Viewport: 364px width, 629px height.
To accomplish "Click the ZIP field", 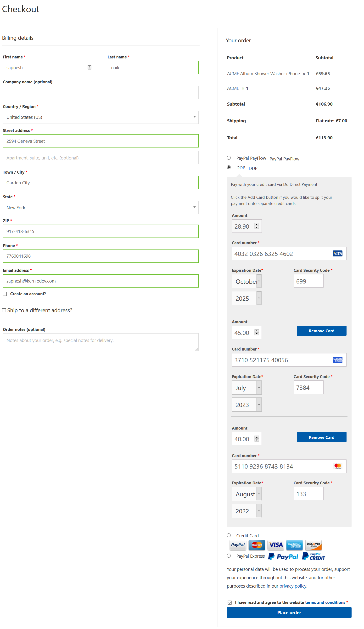I will click(101, 231).
